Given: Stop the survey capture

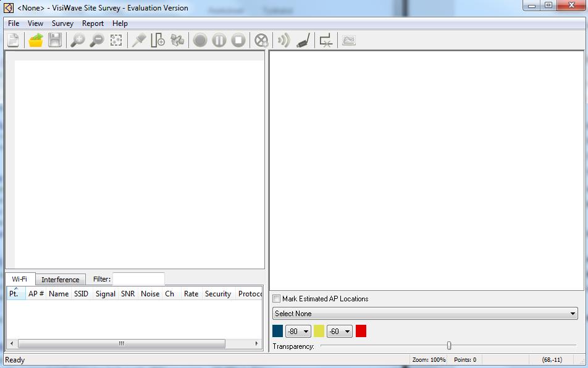Looking at the screenshot, I should coord(238,40).
